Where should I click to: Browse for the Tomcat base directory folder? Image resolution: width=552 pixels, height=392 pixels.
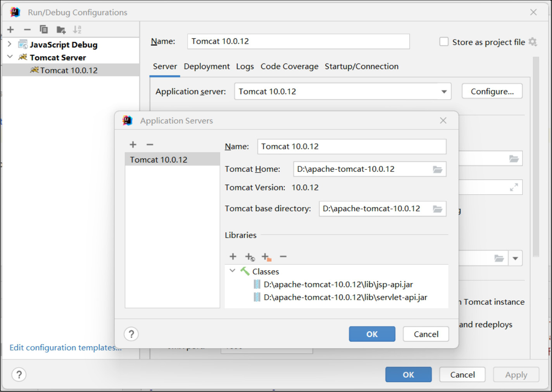[x=437, y=209]
